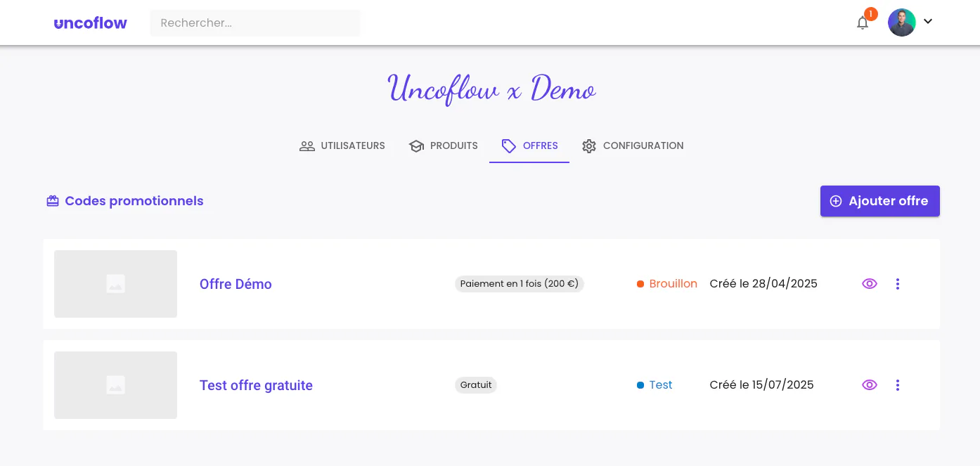
Task: Focus the Rechercher search field
Action: [x=255, y=22]
